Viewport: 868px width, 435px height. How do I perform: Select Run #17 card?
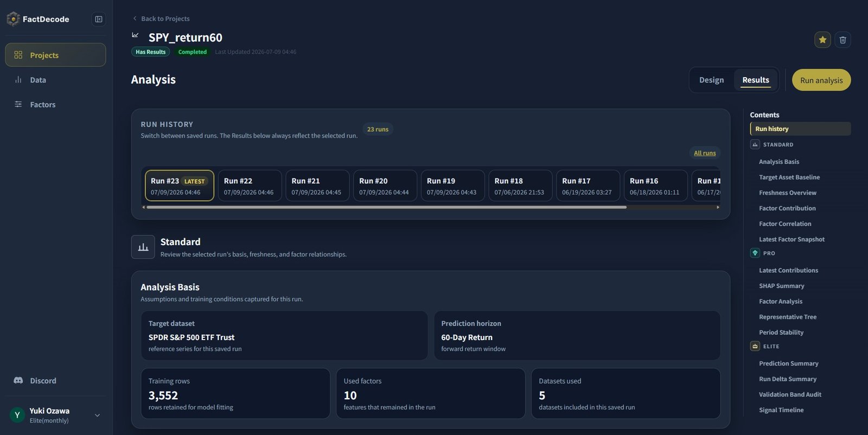[588, 185]
